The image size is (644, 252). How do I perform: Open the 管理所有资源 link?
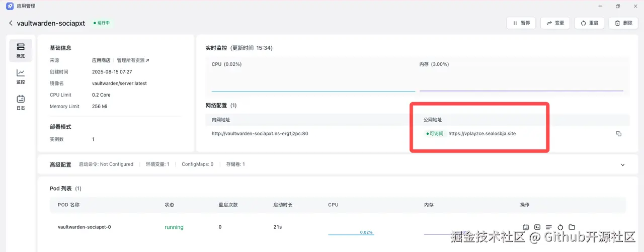(133, 60)
